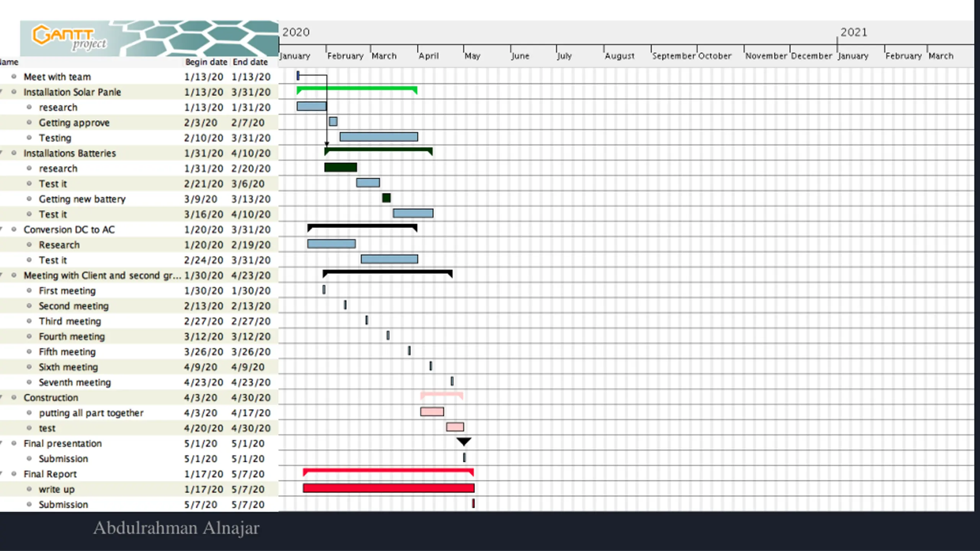Click the 2021 year label in timeline header
The width and height of the screenshot is (980, 551).
coord(853,32)
